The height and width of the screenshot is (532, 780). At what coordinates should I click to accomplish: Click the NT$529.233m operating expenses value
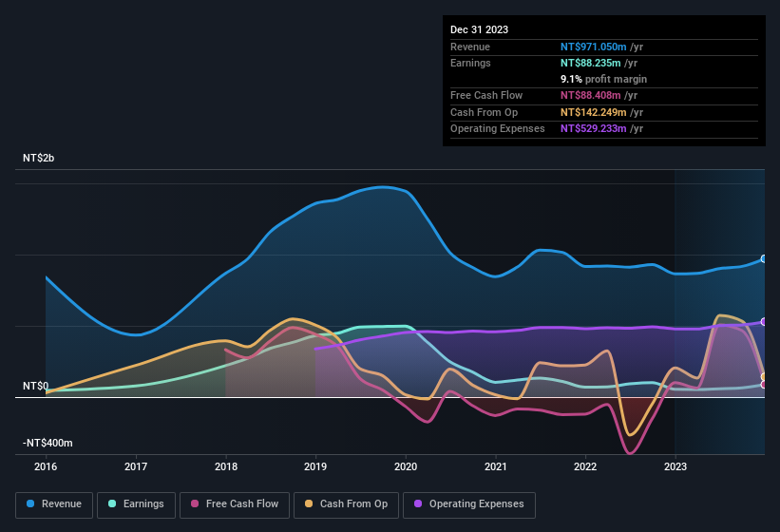[x=594, y=129]
